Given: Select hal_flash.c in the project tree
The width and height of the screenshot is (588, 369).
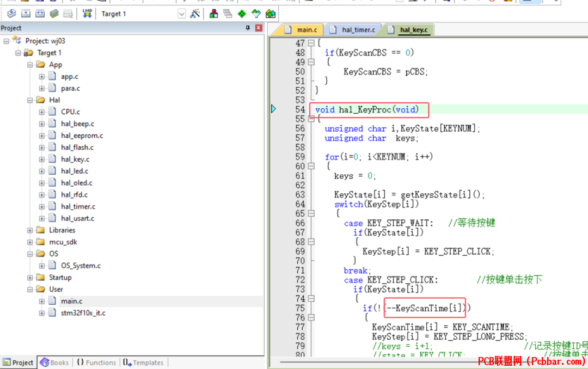Looking at the screenshot, I should [x=77, y=147].
